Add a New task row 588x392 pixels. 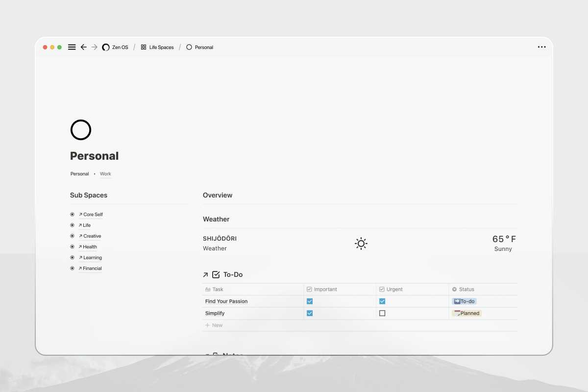(x=360, y=325)
